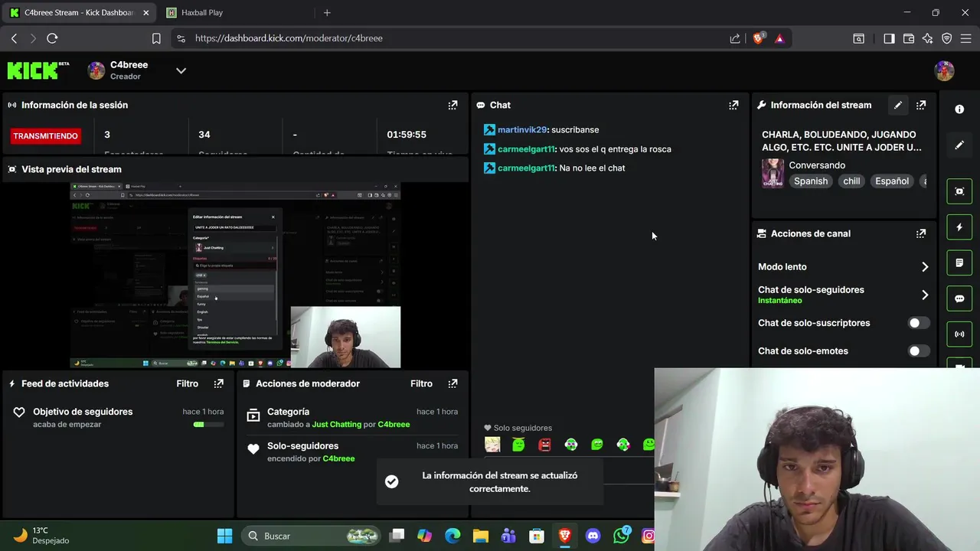
Task: Pop out the Acciones de moderador panel
Action: point(452,383)
